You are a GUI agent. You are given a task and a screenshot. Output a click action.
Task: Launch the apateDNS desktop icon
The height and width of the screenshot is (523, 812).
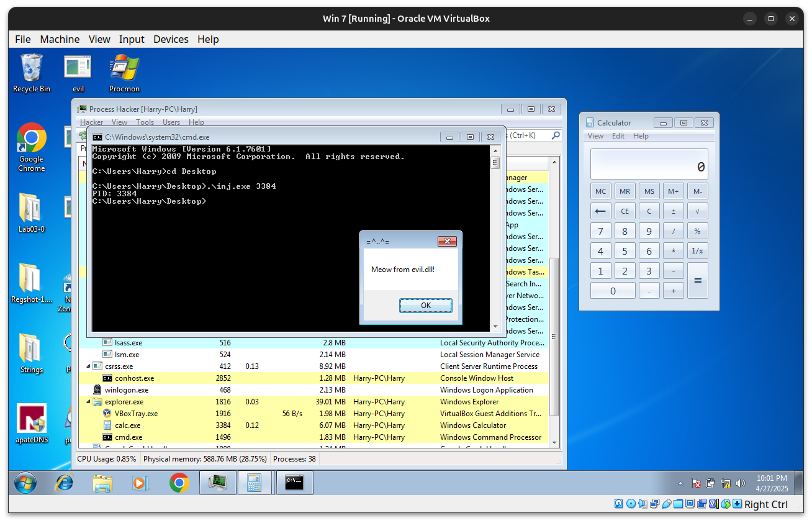[x=31, y=424]
